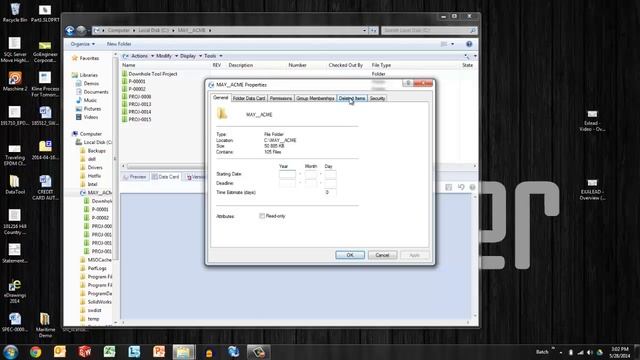Click the Starting Date year field
This screenshot has height=360, width=640.
point(287,174)
